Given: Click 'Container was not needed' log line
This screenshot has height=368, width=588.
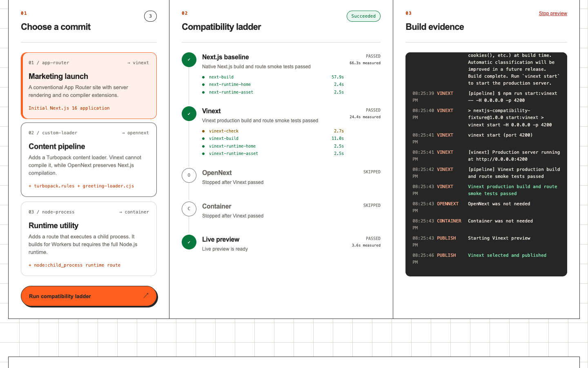Looking at the screenshot, I should coord(500,221).
